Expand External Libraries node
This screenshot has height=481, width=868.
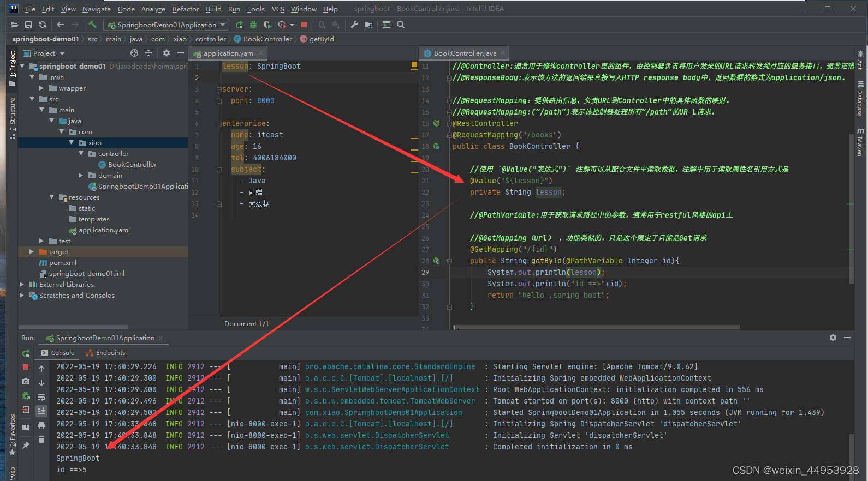click(x=22, y=284)
